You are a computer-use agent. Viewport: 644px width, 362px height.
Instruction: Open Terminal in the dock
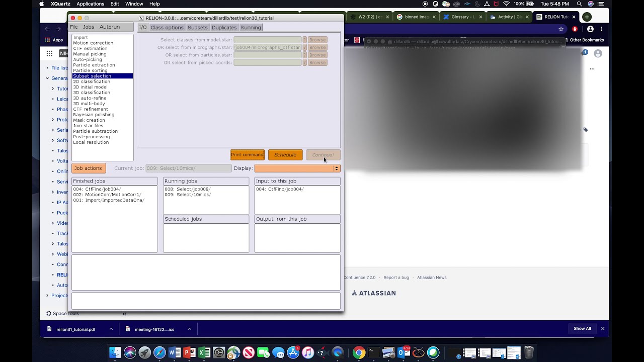(374, 353)
